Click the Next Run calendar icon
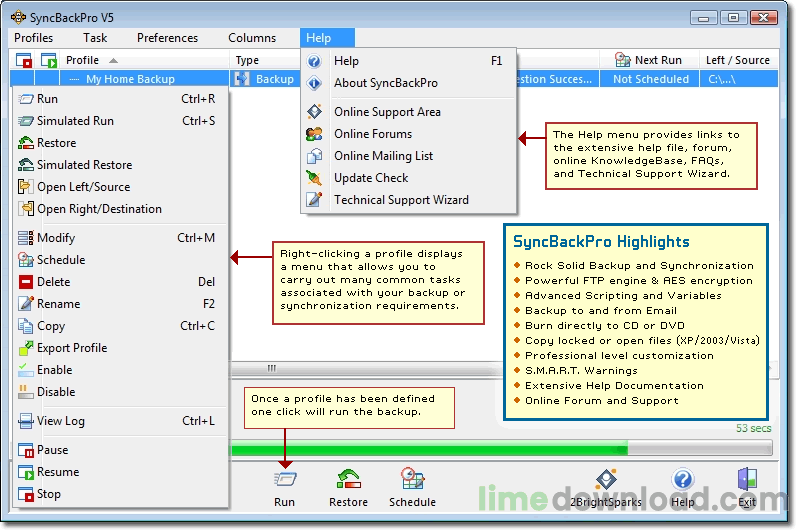Viewport: 796px width, 530px height. [x=622, y=60]
